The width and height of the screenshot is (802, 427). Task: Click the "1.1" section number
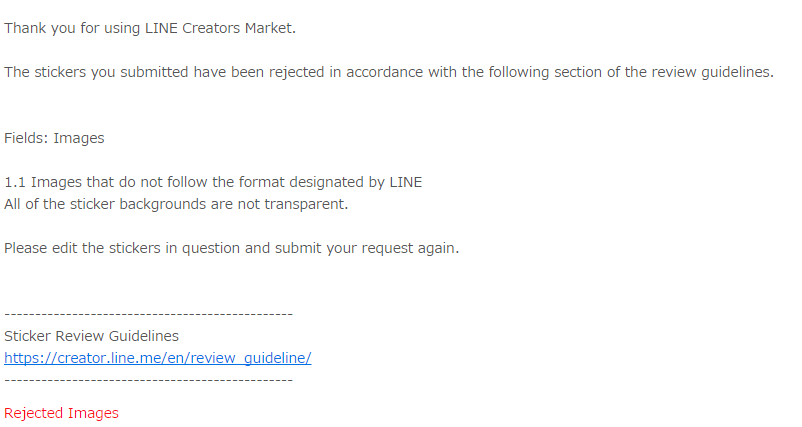point(15,182)
